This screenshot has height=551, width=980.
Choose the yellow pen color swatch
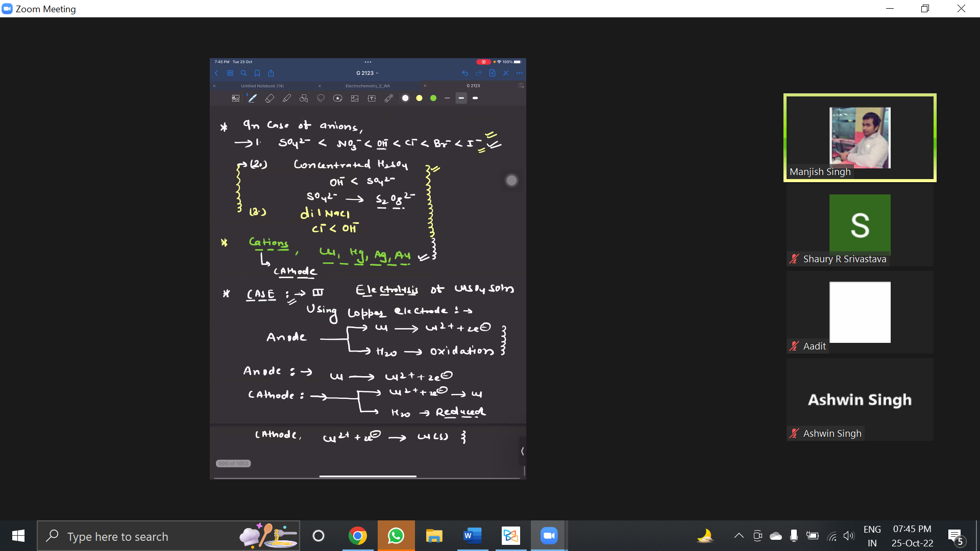pyautogui.click(x=419, y=98)
